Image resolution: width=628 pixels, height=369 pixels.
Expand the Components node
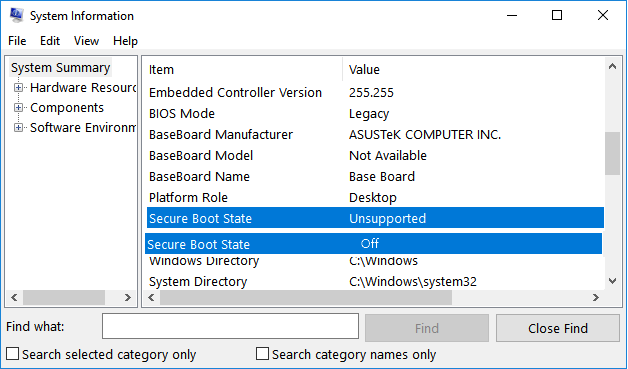tap(18, 107)
